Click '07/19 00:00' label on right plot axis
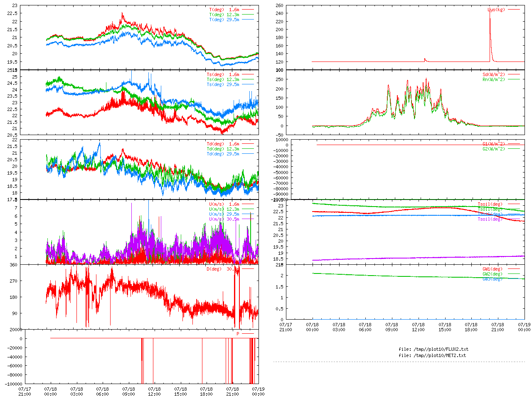 (524, 327)
